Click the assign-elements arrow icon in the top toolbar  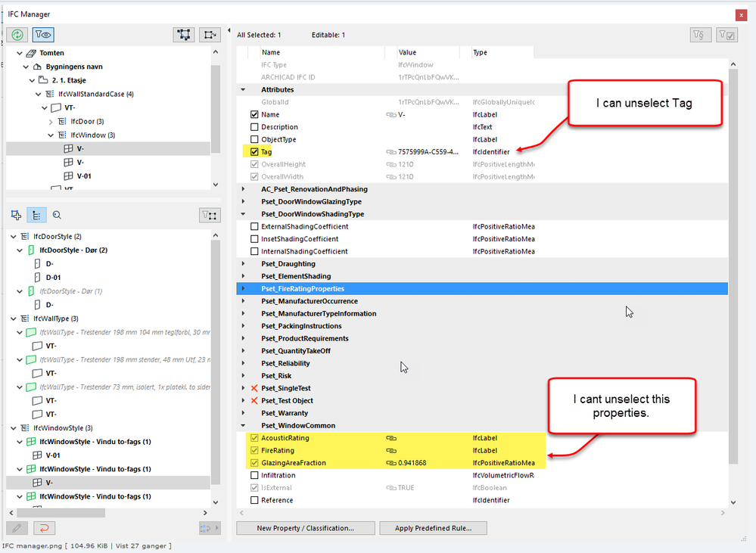[210, 35]
